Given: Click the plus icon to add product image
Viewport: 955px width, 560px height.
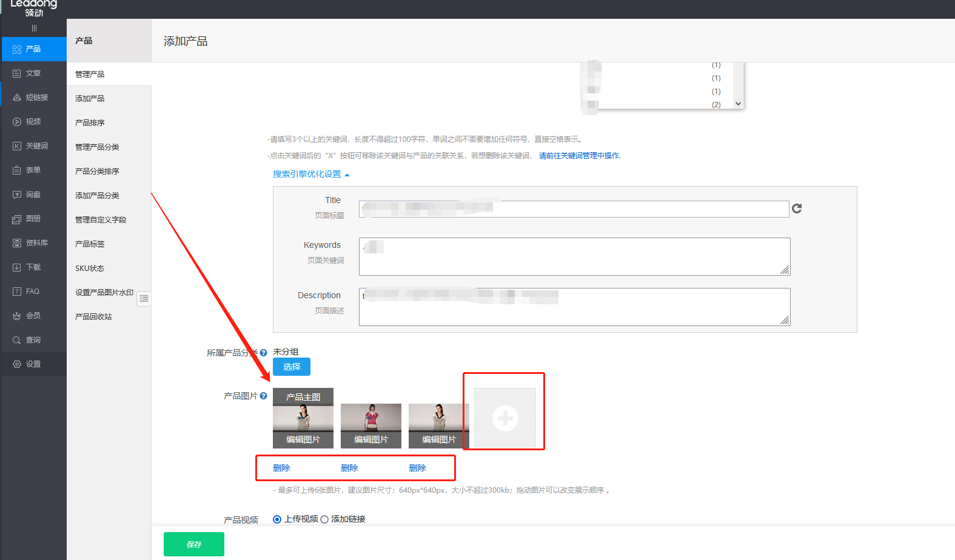Looking at the screenshot, I should [x=504, y=418].
